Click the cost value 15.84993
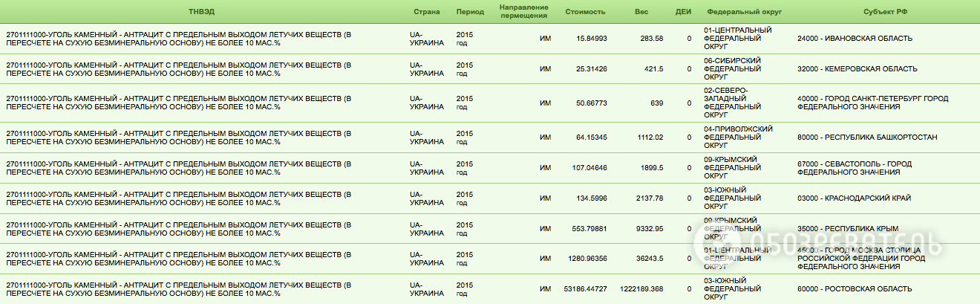 pyautogui.click(x=592, y=39)
